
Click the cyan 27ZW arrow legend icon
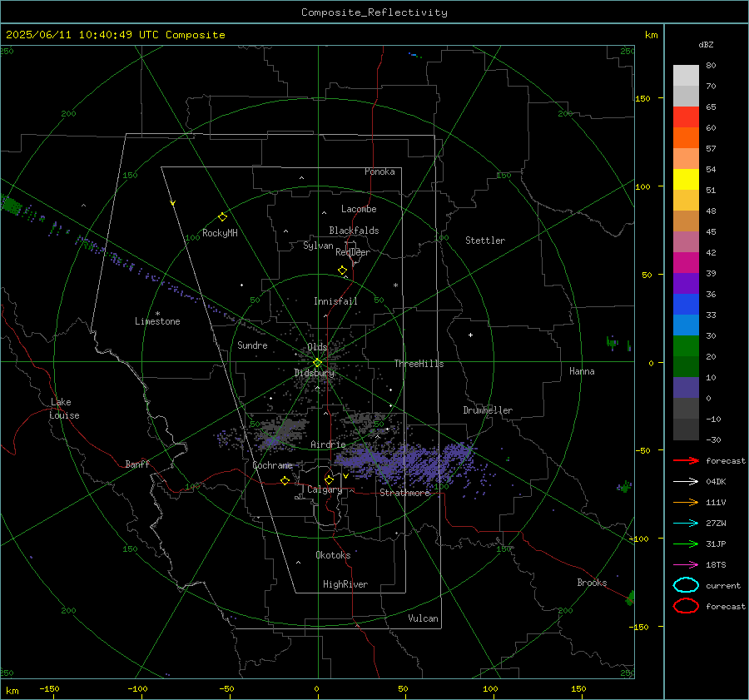tap(686, 524)
